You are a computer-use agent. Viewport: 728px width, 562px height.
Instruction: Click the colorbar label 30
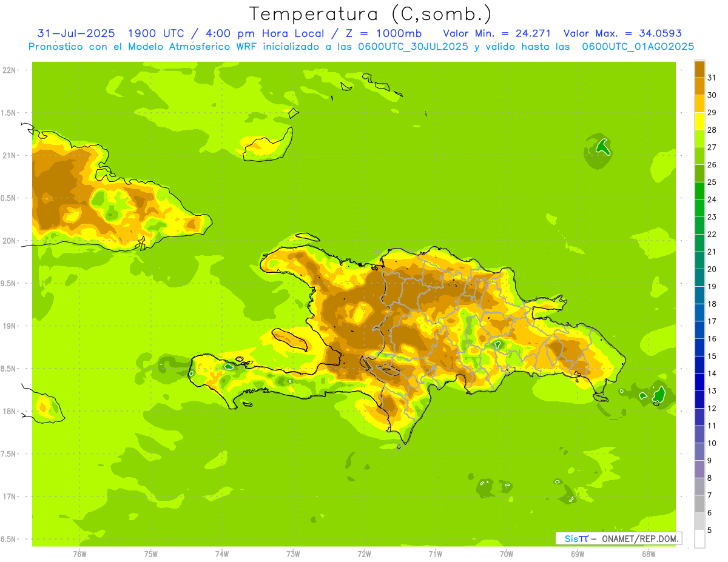712,95
